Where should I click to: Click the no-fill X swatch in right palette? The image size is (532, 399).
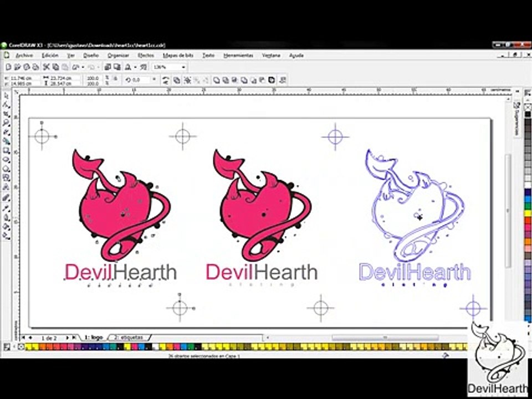(x=528, y=108)
